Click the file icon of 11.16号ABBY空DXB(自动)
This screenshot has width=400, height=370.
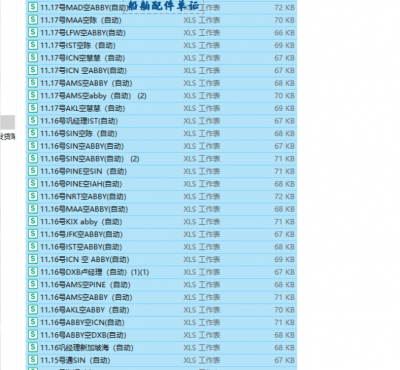pos(33,335)
